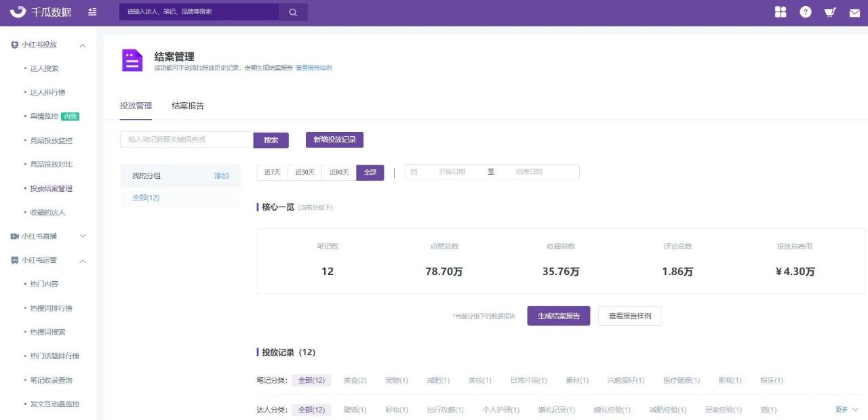Select the 近7天 time range
Image resolution: width=868 pixels, height=420 pixels.
tap(272, 173)
